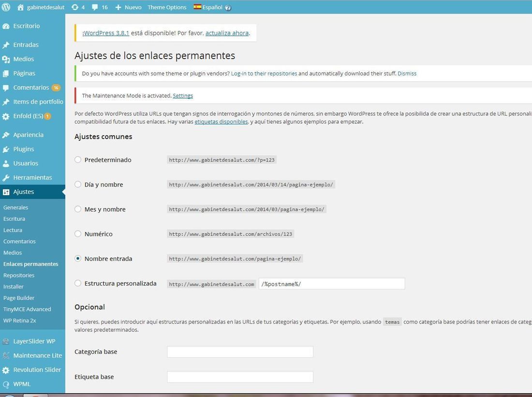
Task: Open Theme Options in admin bar
Action: (x=167, y=7)
